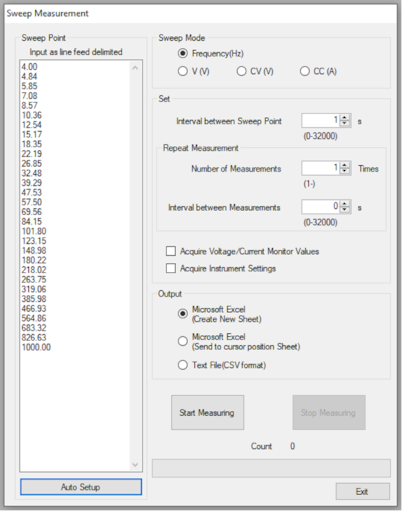Click the 1000.00 sweep point line

click(x=36, y=347)
